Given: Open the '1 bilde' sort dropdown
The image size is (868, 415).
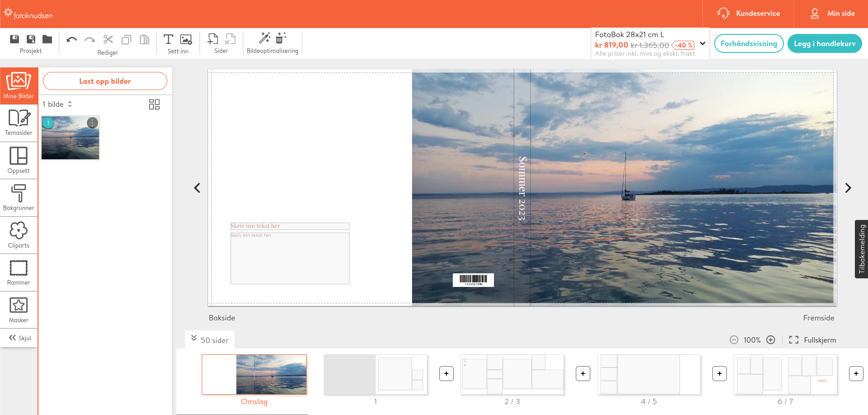Looking at the screenshot, I should (x=57, y=104).
